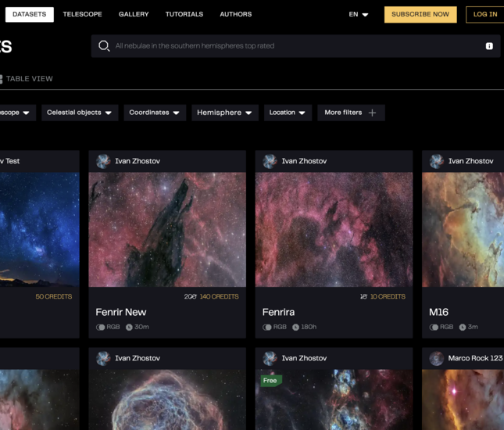Expand the Celestial objects filter
504x430 pixels.
80,113
